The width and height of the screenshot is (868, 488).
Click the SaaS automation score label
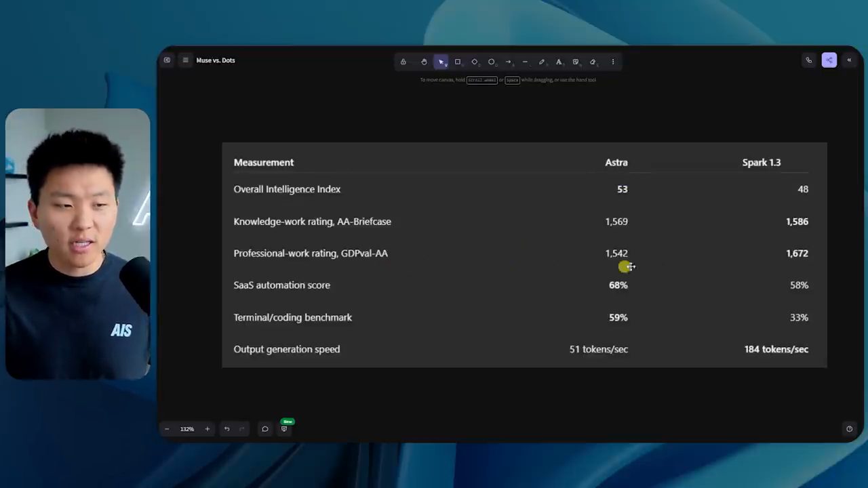coord(281,285)
